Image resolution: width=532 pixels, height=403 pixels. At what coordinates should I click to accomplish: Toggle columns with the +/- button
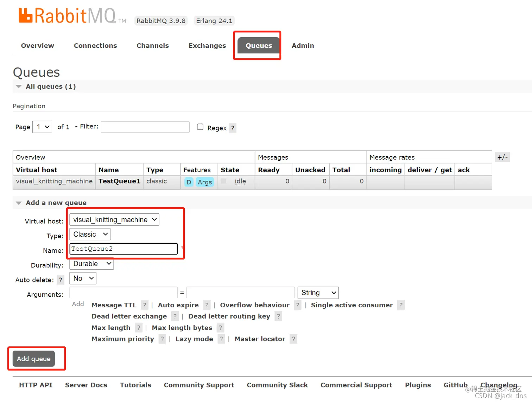(502, 157)
